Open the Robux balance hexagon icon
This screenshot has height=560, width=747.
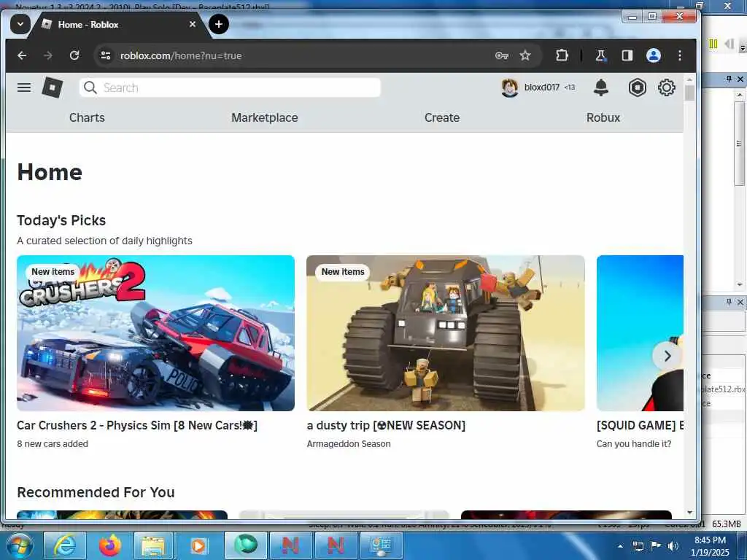coord(638,87)
